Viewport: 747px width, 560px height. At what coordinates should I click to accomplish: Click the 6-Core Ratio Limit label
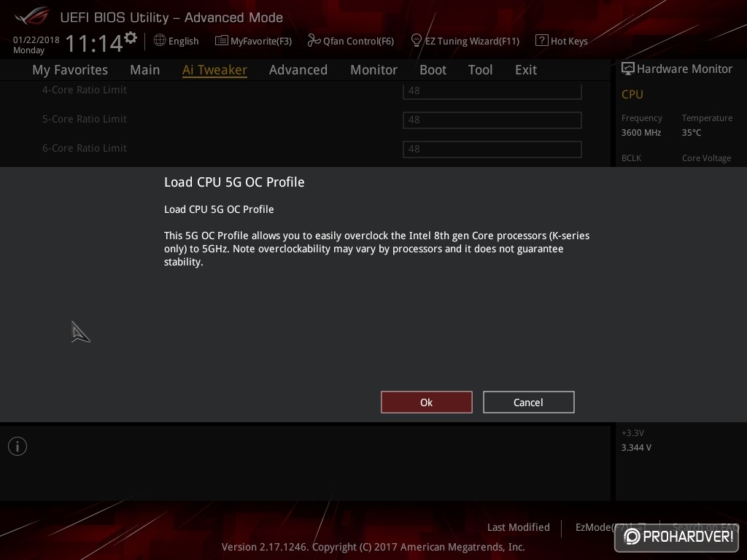point(85,148)
